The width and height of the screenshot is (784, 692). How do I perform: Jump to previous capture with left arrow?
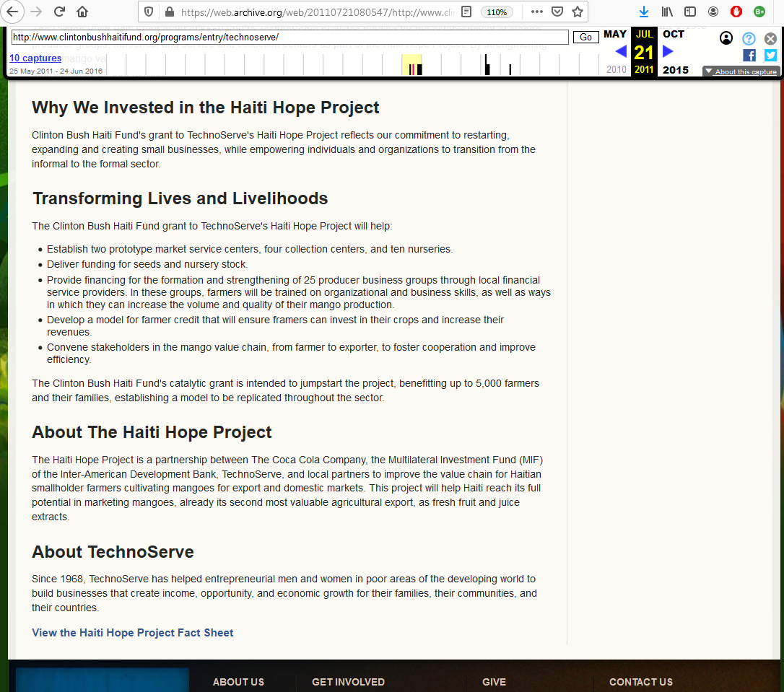pos(621,51)
